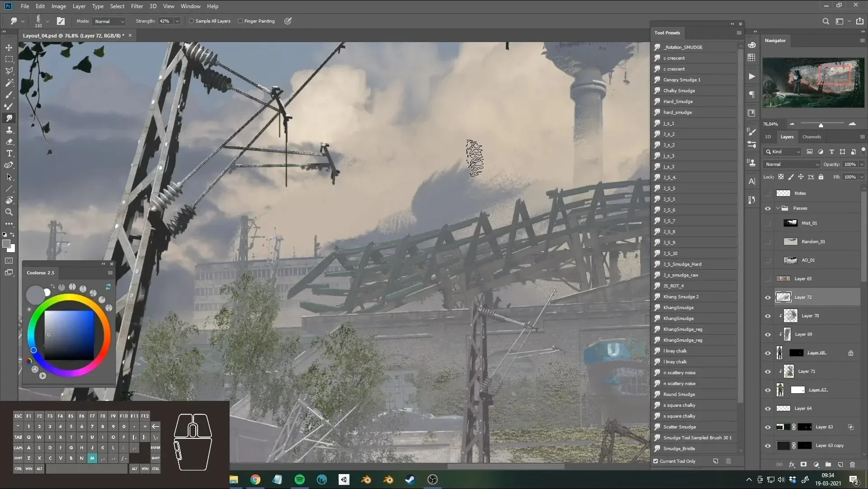
Task: Create a new group folder icon
Action: 828,465
